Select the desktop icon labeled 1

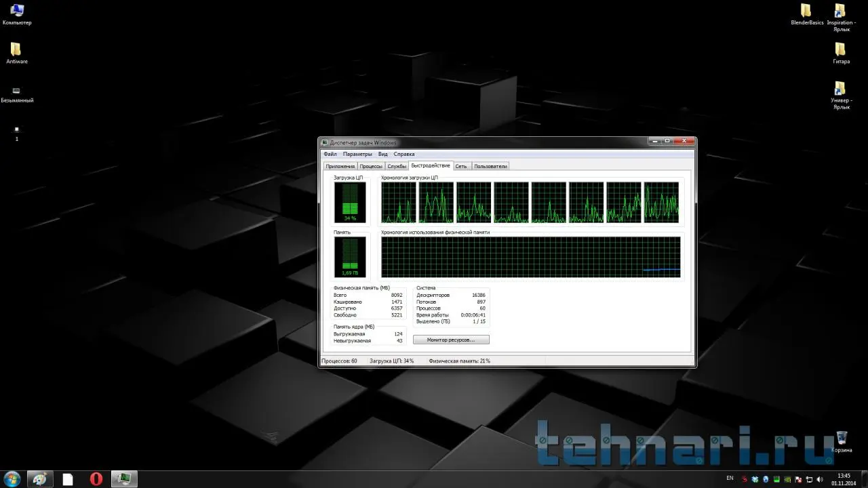(x=17, y=133)
